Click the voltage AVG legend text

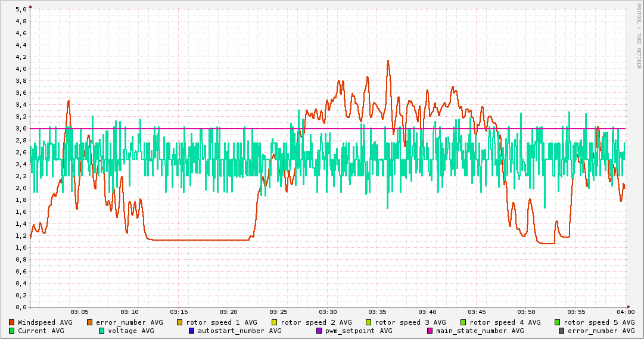coord(130,331)
